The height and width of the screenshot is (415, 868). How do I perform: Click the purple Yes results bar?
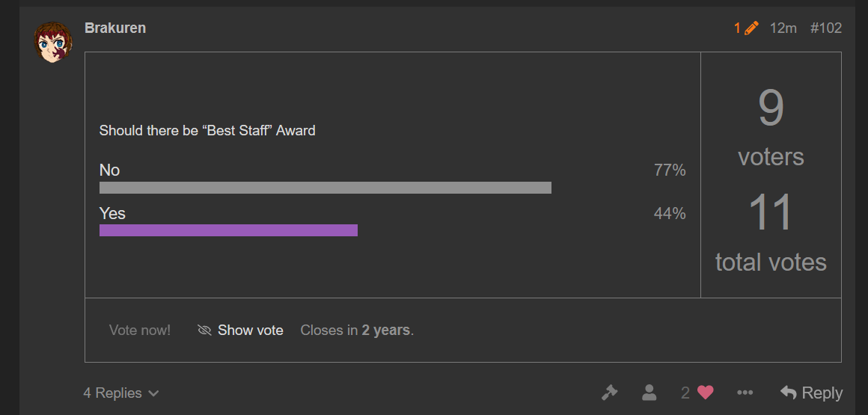point(229,230)
